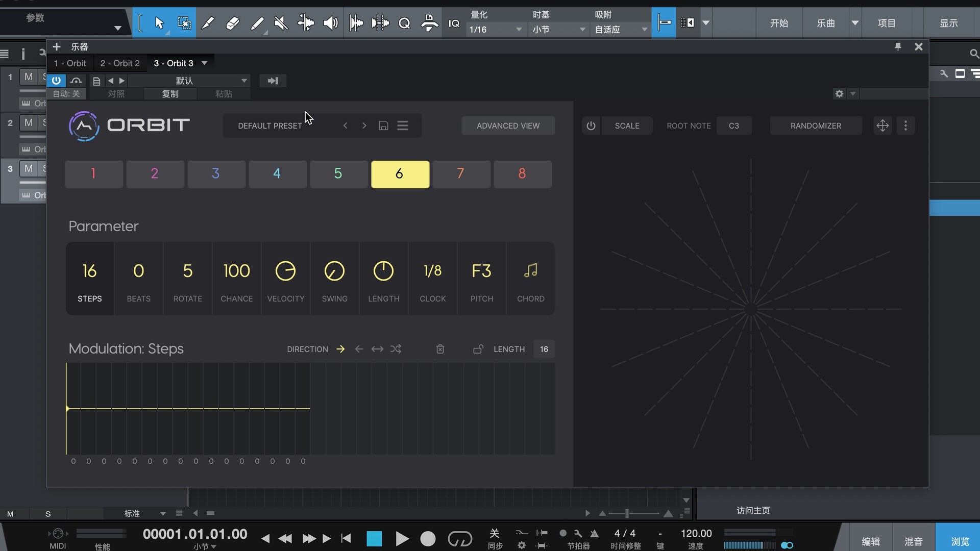This screenshot has height=551, width=980.
Task: Open the timebase 小节 dropdown
Action: (558, 30)
